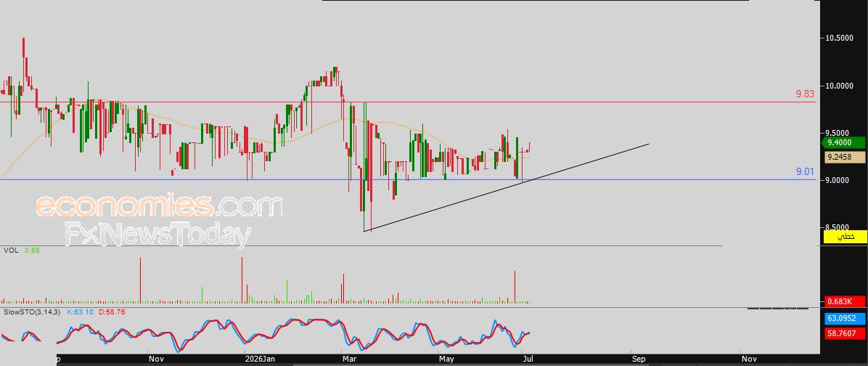Click the VOL indicator label
Viewport: 868px width, 366px height.
coord(10,251)
